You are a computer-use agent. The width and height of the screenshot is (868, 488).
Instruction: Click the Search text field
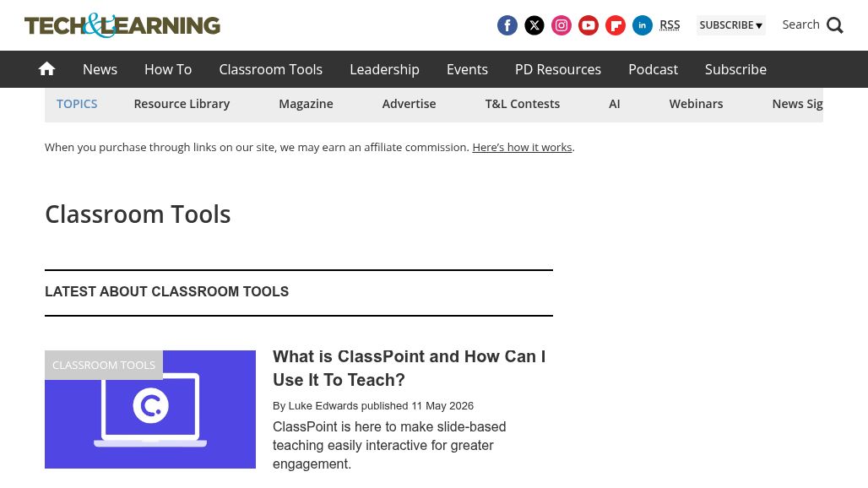pos(801,24)
